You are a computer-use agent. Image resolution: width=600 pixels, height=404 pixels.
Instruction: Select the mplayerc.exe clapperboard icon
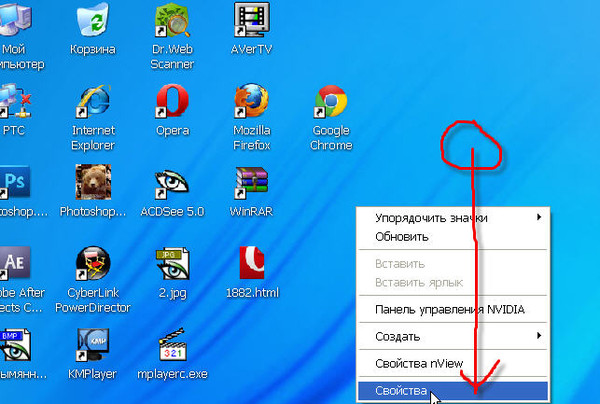click(x=172, y=345)
